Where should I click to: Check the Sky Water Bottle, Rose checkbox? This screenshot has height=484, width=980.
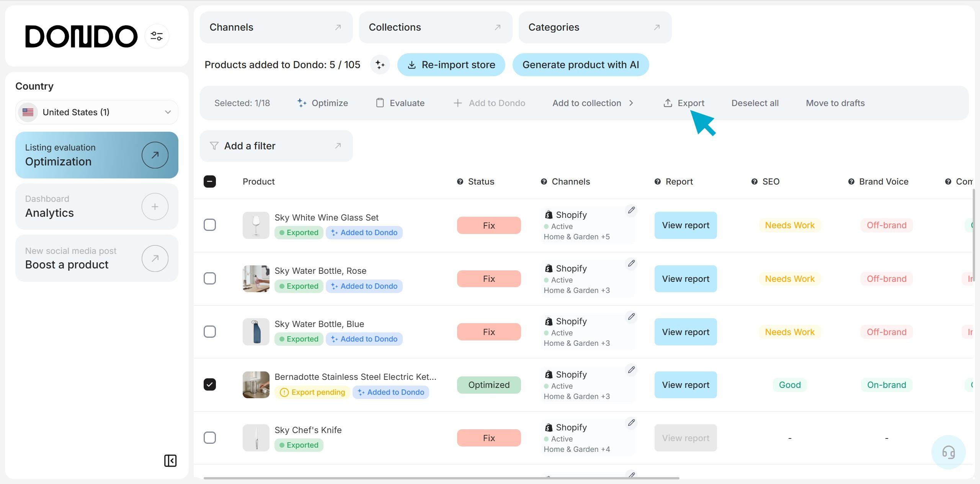point(210,278)
